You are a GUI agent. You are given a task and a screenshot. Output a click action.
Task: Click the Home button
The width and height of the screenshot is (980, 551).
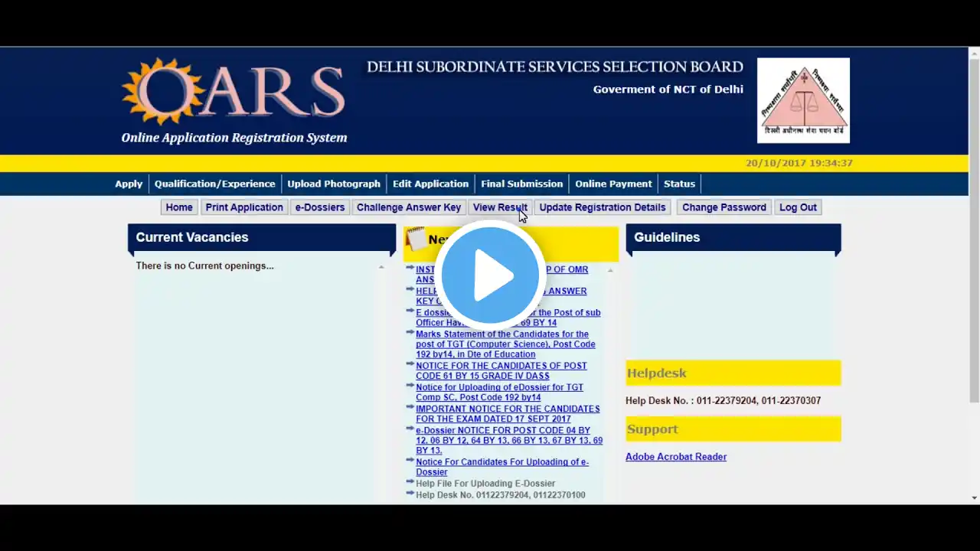pyautogui.click(x=179, y=207)
